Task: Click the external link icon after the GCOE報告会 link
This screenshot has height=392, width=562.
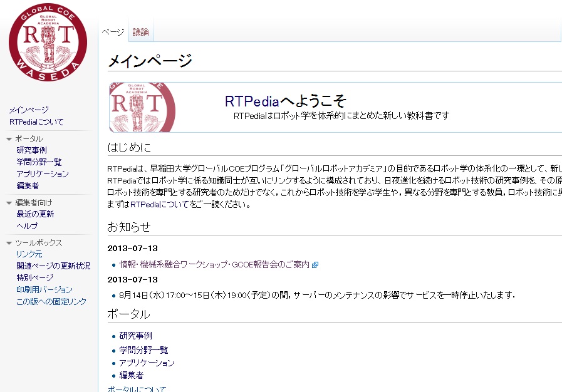Action: (315, 265)
